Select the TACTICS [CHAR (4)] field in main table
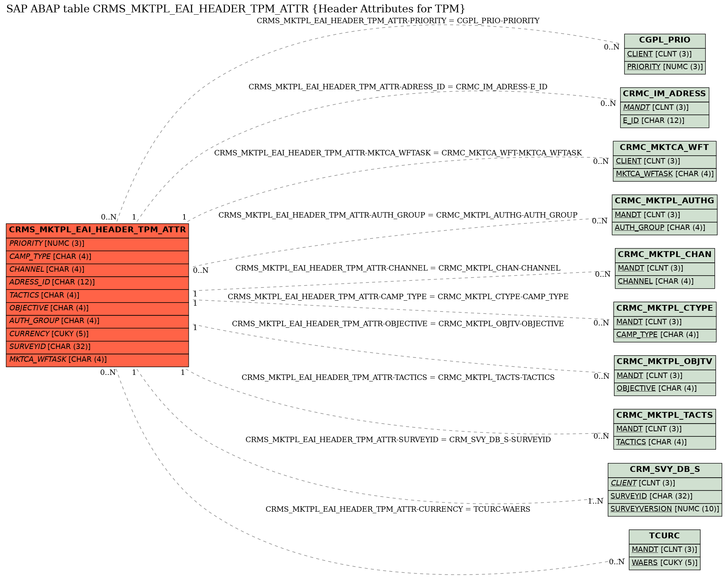The image size is (728, 577). click(x=97, y=295)
